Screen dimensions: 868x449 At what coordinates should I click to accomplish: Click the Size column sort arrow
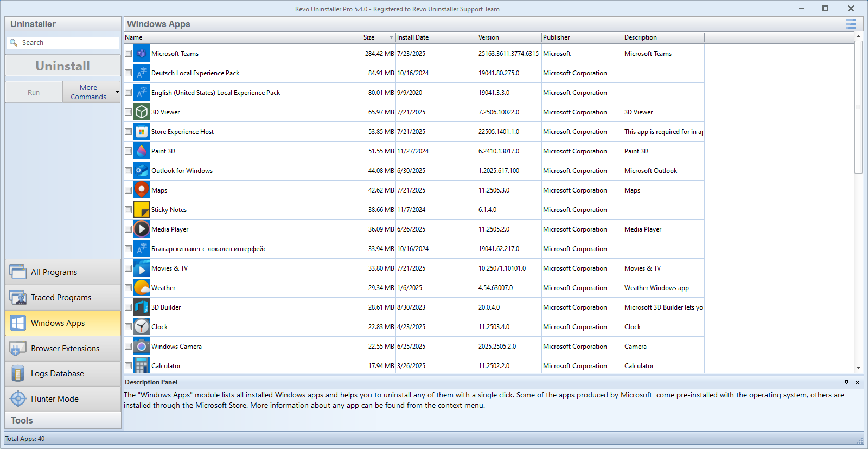click(391, 37)
